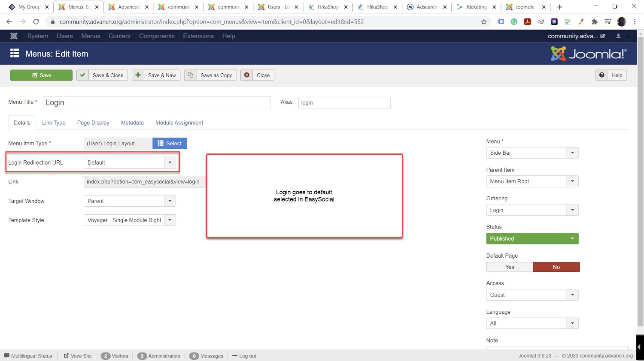Open the Access Guest dropdown
Viewport: 644px width, 361px height.
(x=532, y=295)
